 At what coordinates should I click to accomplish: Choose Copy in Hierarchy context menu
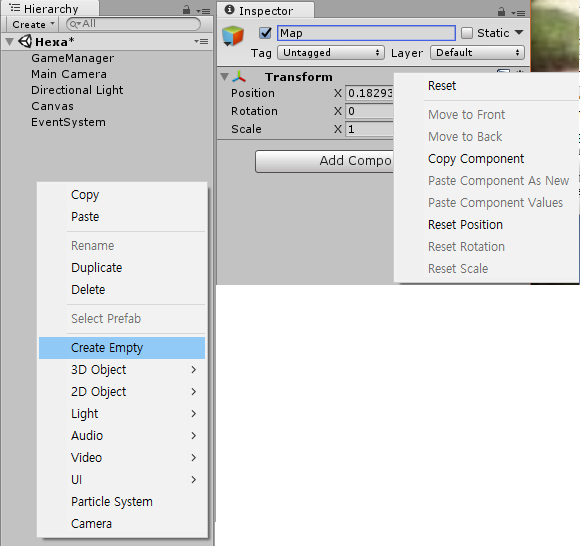tap(122, 195)
